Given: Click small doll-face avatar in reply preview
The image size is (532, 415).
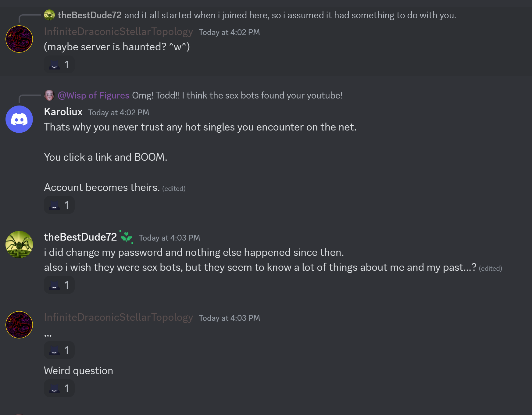Looking at the screenshot, I should pos(49,95).
